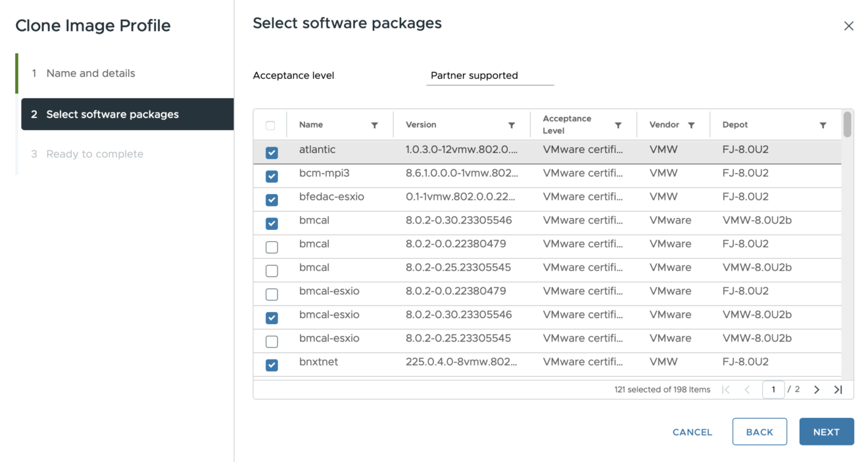Open the Acceptance Level column filter
This screenshot has width=868, height=462.
click(618, 125)
